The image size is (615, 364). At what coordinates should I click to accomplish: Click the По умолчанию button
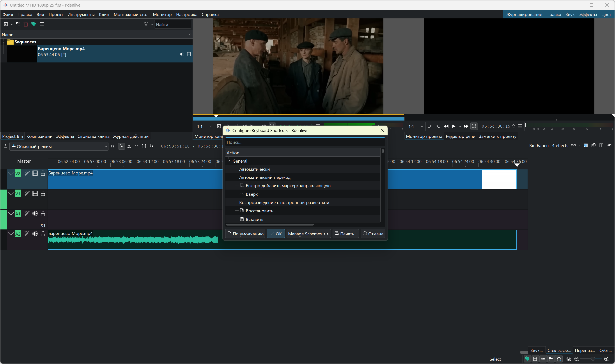[x=245, y=234]
